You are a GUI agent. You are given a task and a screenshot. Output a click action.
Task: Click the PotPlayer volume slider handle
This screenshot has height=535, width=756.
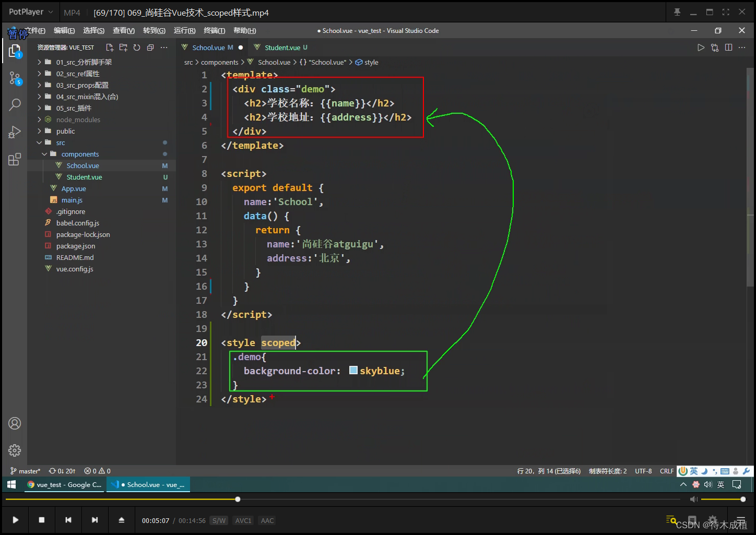[743, 500]
